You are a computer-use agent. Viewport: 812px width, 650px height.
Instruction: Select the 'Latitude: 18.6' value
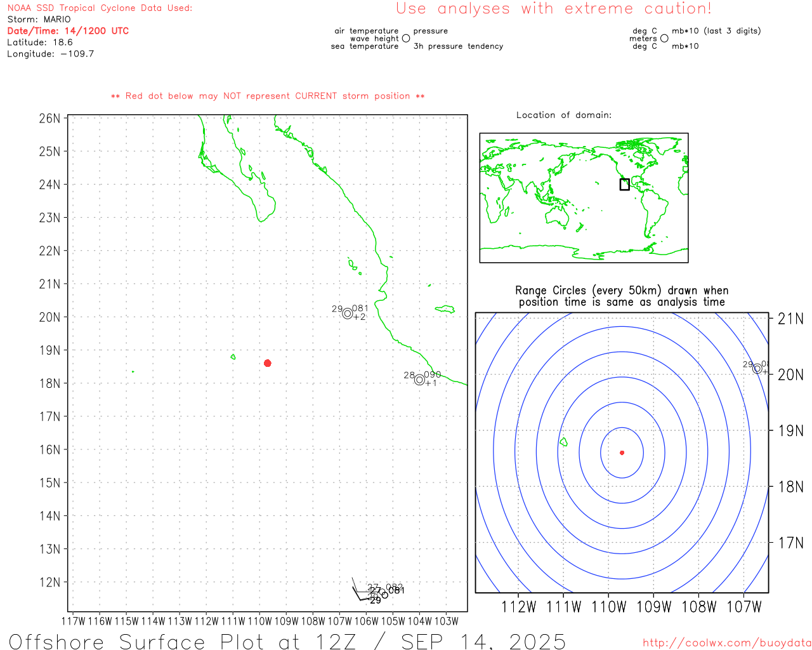pyautogui.click(x=40, y=43)
